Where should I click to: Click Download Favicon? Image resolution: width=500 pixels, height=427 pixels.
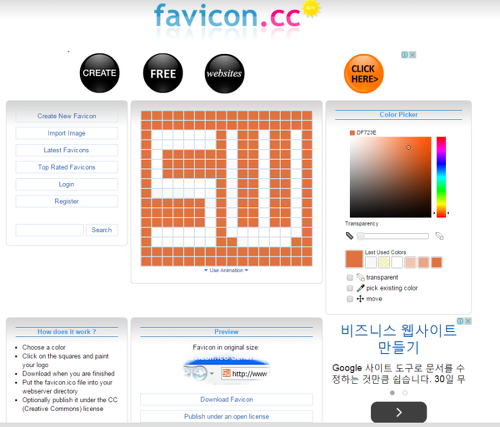click(x=227, y=399)
